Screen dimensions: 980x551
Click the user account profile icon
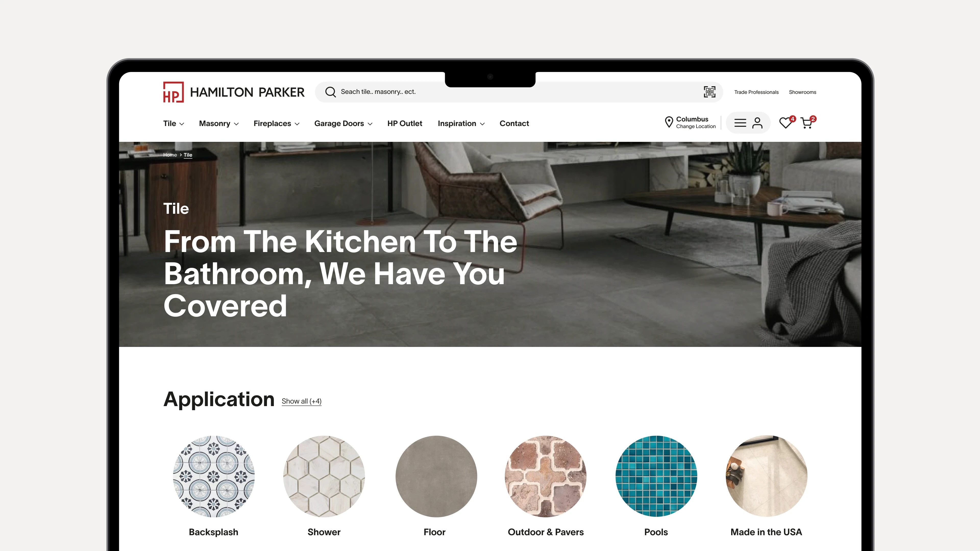(757, 123)
